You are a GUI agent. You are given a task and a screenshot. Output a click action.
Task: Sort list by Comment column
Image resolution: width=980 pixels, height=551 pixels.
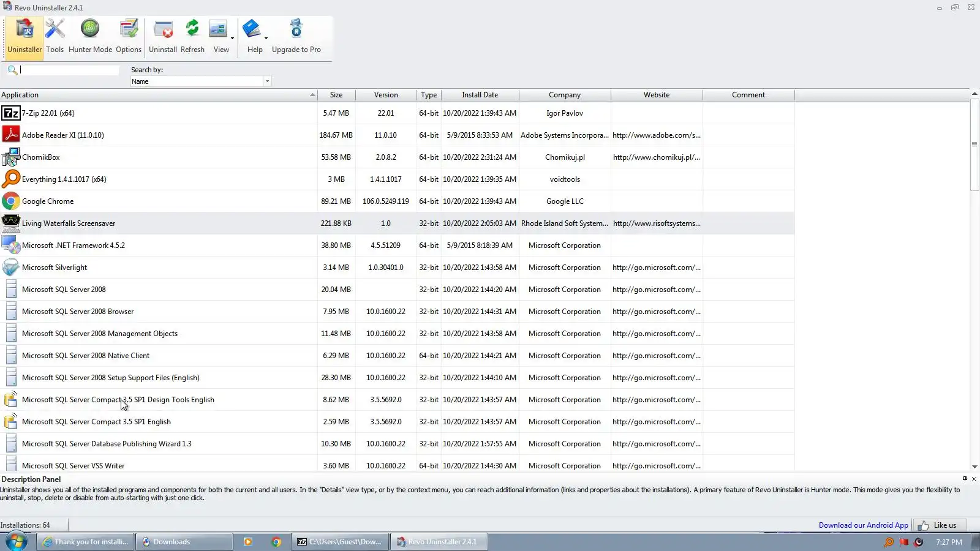748,95
